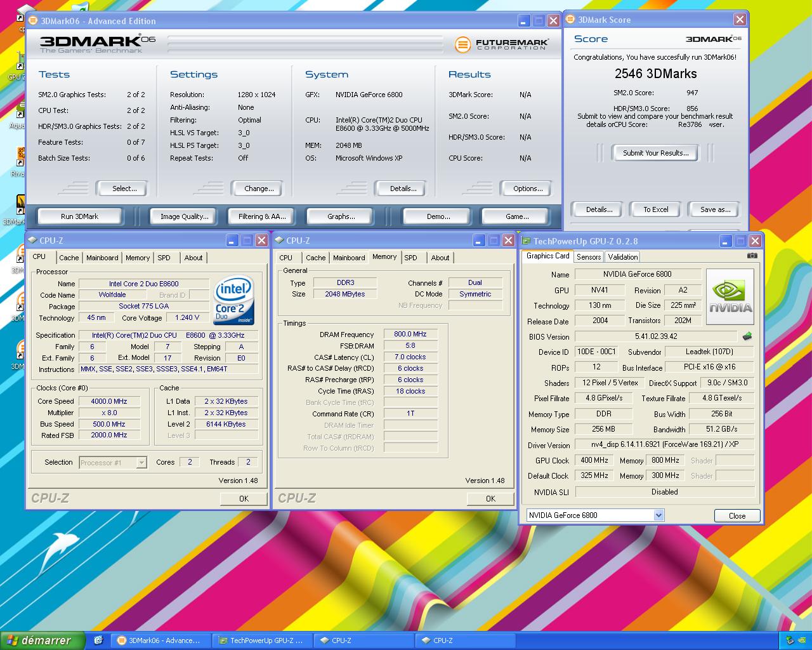Click the title icon of the CPU-Z processor window
This screenshot has height=650, width=812.
[x=32, y=241]
